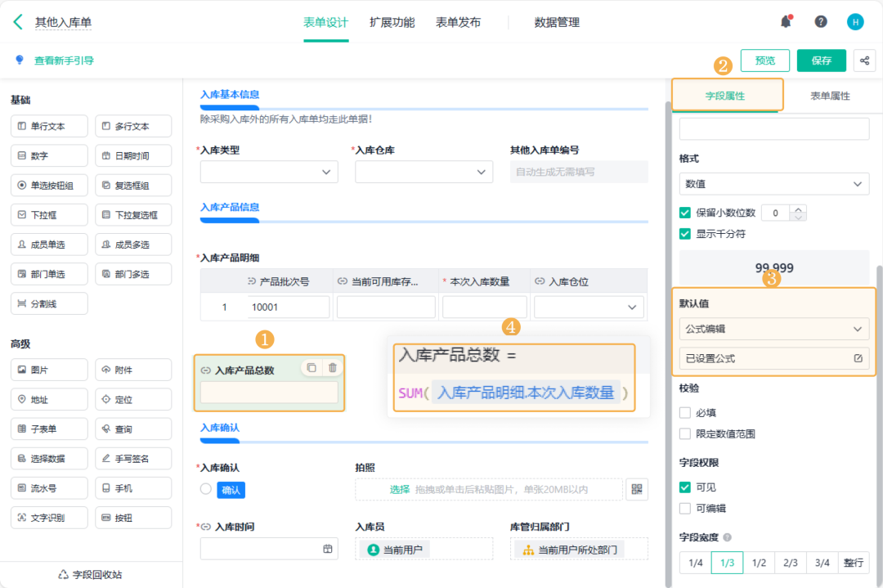Open formula editor icon beside 已设置公式
883x588 pixels.
[x=858, y=358]
